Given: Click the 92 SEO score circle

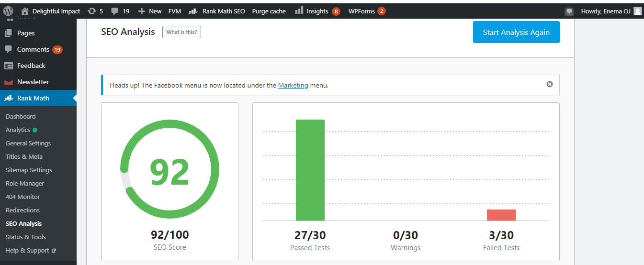Looking at the screenshot, I should [x=170, y=169].
